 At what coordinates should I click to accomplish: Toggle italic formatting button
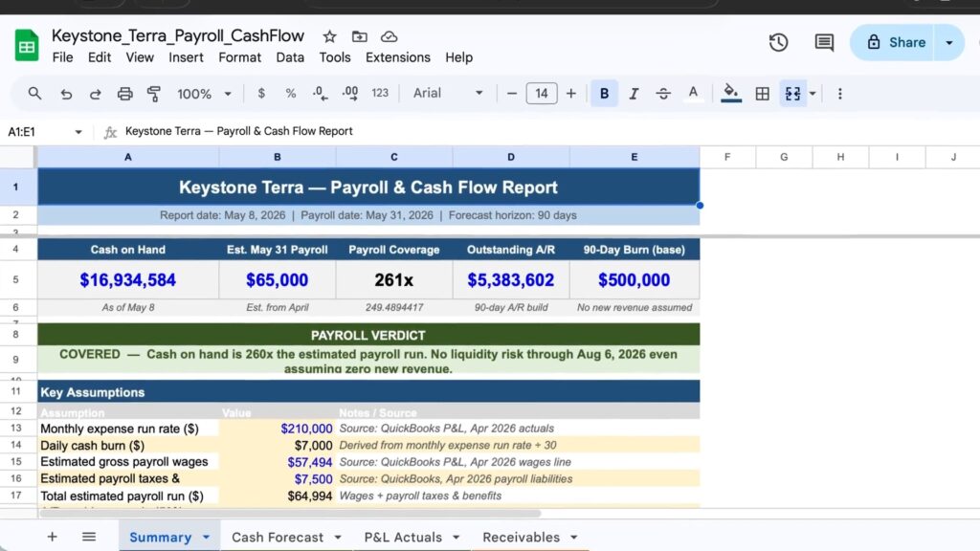point(634,94)
